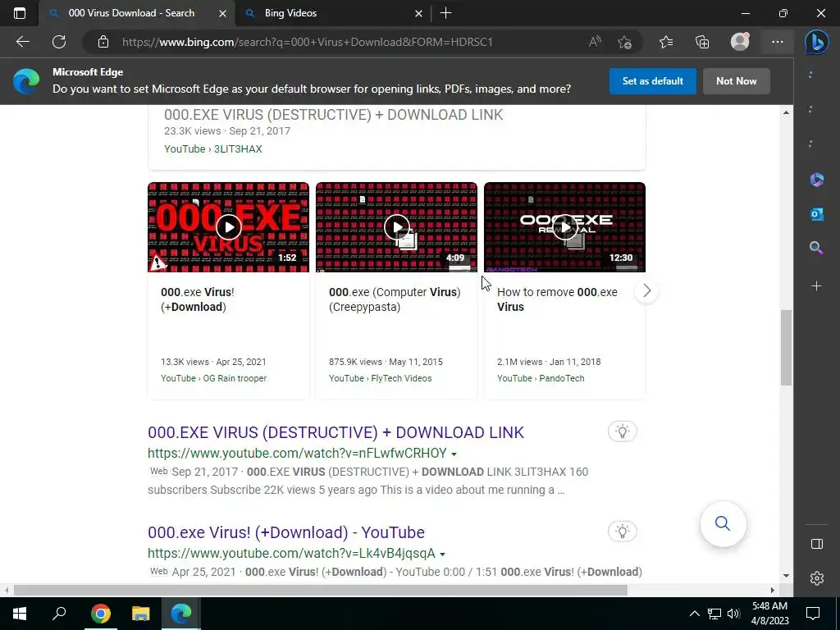
Task: Open Bing chat sidebar button
Action: tap(816, 43)
